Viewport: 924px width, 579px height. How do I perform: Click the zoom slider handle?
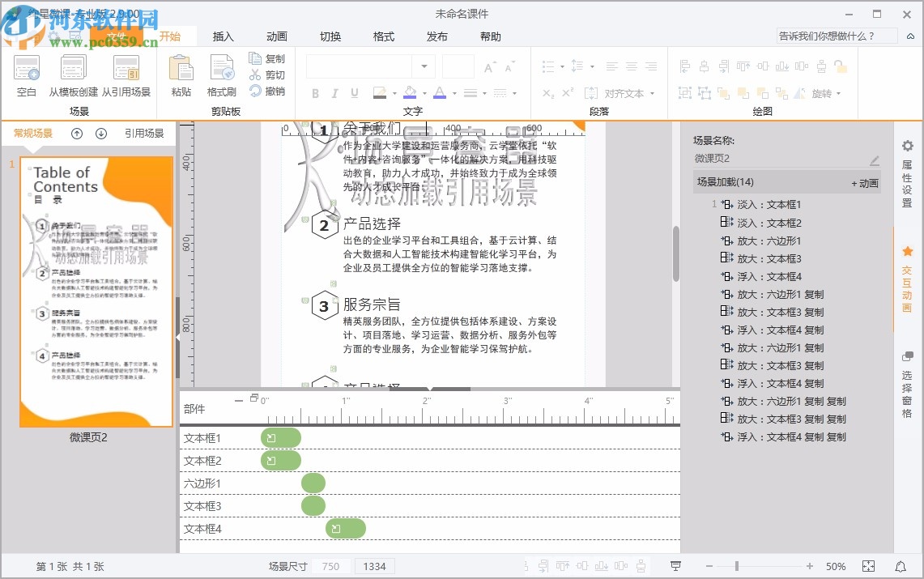736,566
